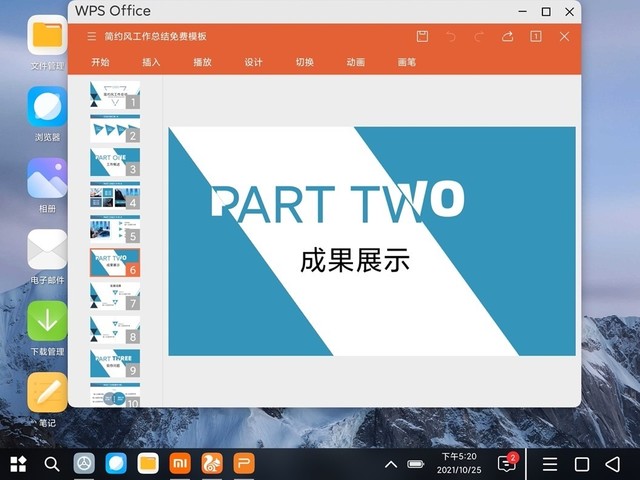The image size is (640, 480).
Task: Open the 播放 tab
Action: click(x=202, y=62)
